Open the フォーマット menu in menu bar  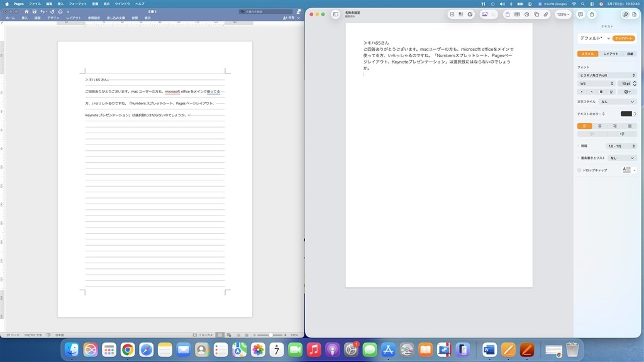tap(77, 4)
